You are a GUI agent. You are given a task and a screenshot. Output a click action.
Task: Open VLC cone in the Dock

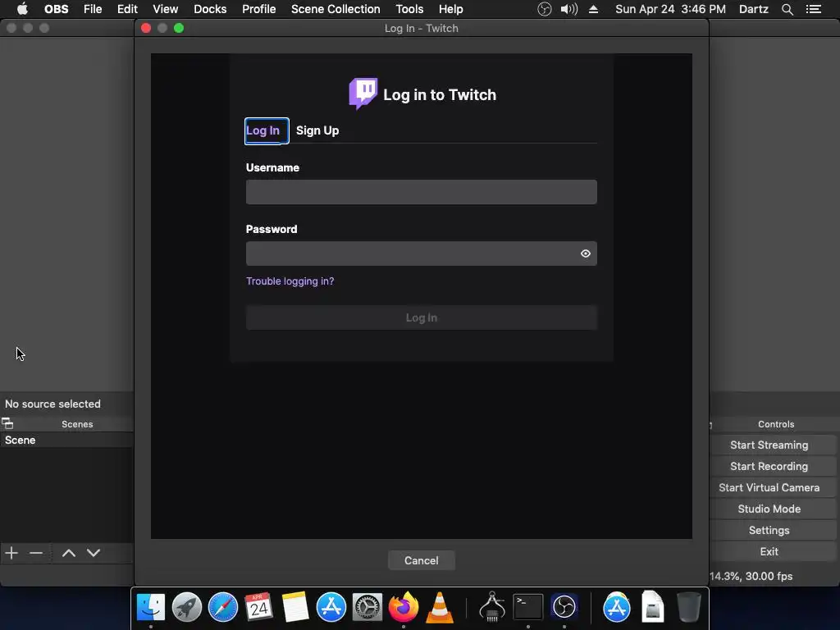(440, 607)
